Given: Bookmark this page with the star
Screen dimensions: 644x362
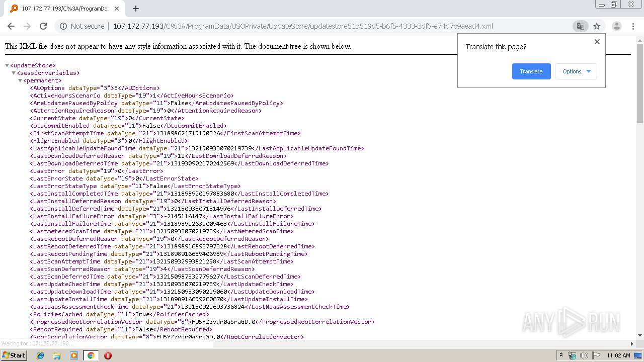Looking at the screenshot, I should point(597,26).
